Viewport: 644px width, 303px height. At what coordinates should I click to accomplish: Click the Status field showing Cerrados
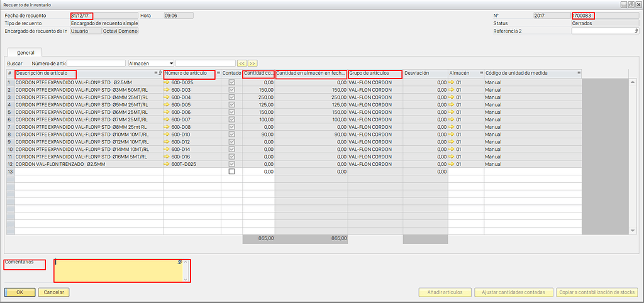pos(604,23)
